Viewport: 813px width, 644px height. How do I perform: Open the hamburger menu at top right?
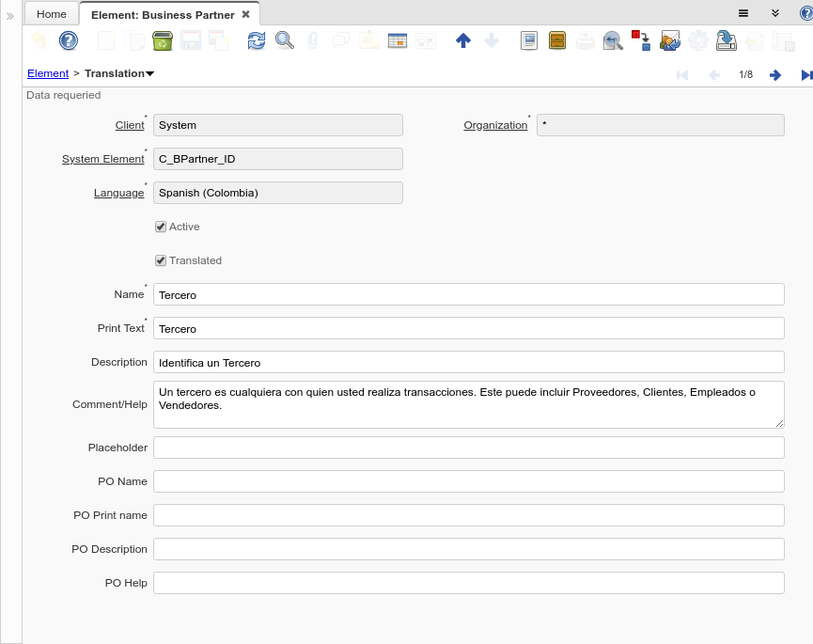pyautogui.click(x=743, y=13)
